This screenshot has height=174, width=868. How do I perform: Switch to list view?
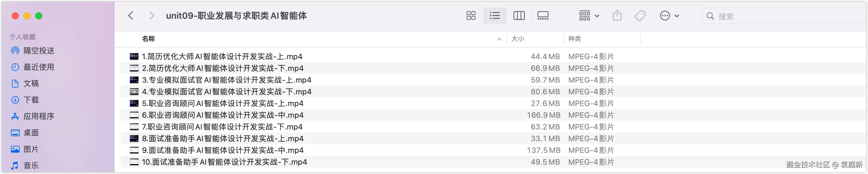coord(494,16)
